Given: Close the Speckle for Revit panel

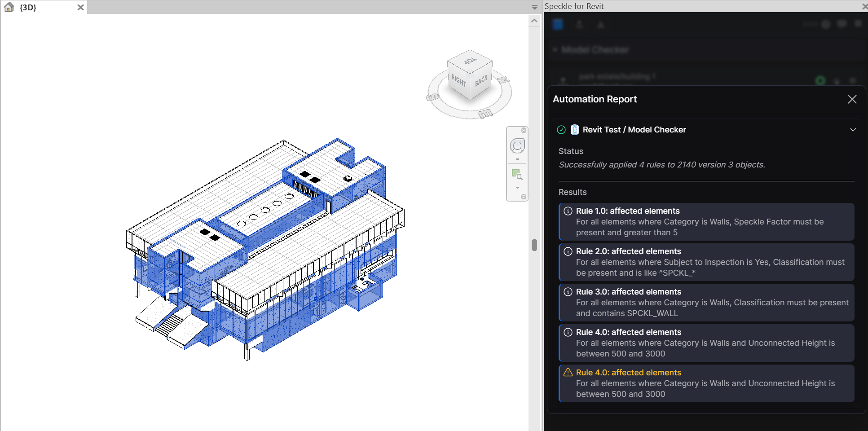Looking at the screenshot, I should pos(864,6).
